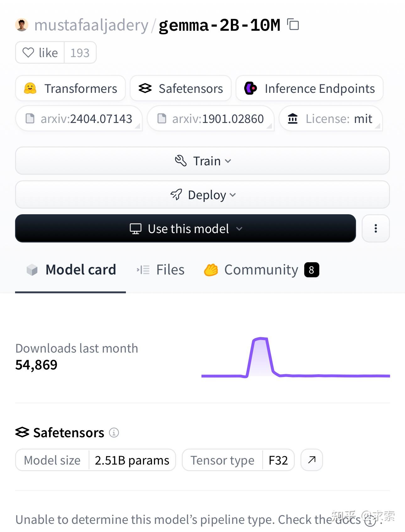Click the downloads chart spike
Image resolution: width=405 pixels, height=532 pixels.
tap(260, 354)
